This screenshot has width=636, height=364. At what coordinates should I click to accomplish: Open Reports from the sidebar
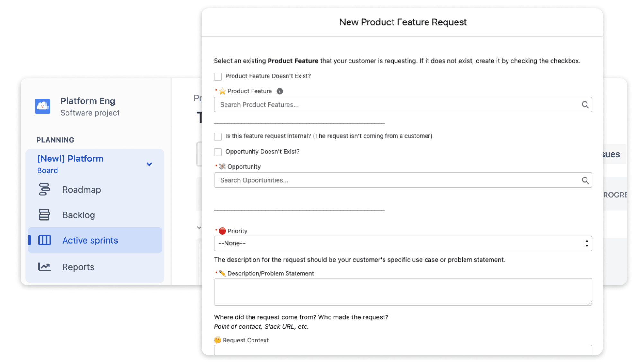[78, 267]
